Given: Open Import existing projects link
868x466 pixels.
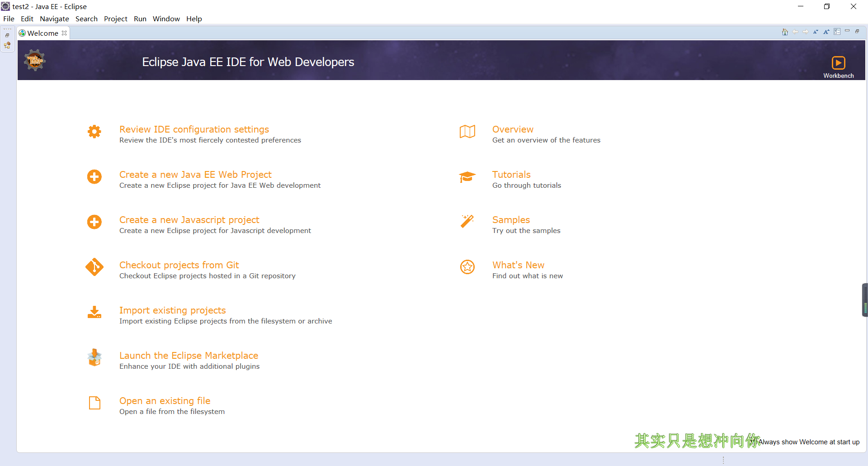Looking at the screenshot, I should pos(172,310).
